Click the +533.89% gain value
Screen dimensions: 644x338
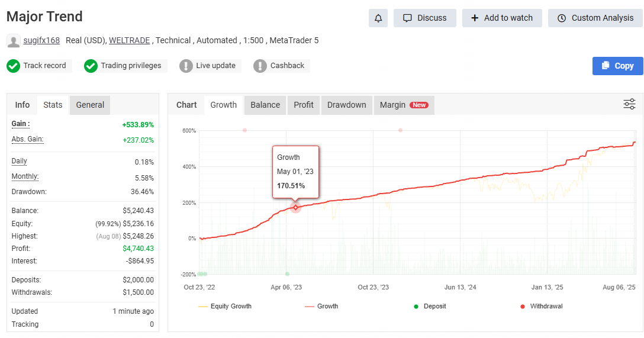click(138, 125)
